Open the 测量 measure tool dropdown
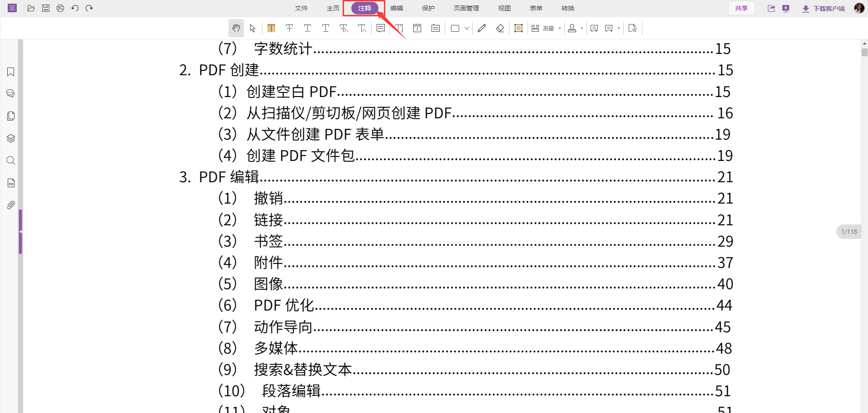 pos(559,28)
